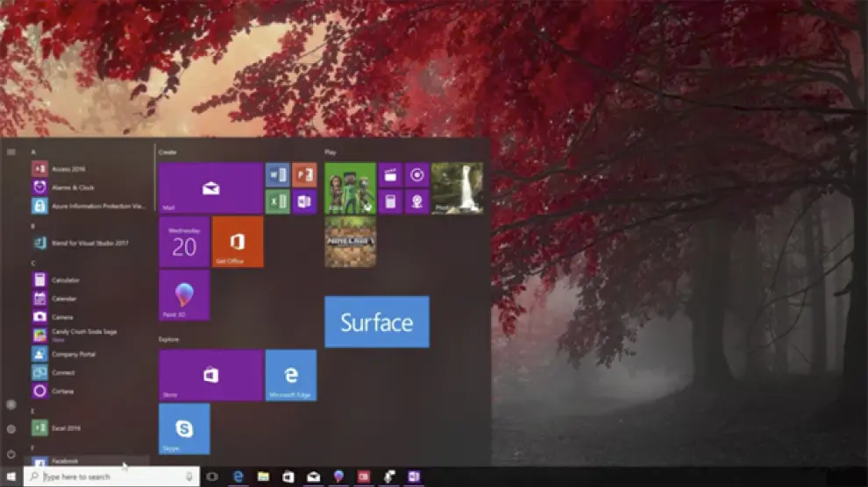Click the Windows Start button
The height and width of the screenshot is (487, 868).
click(11, 476)
